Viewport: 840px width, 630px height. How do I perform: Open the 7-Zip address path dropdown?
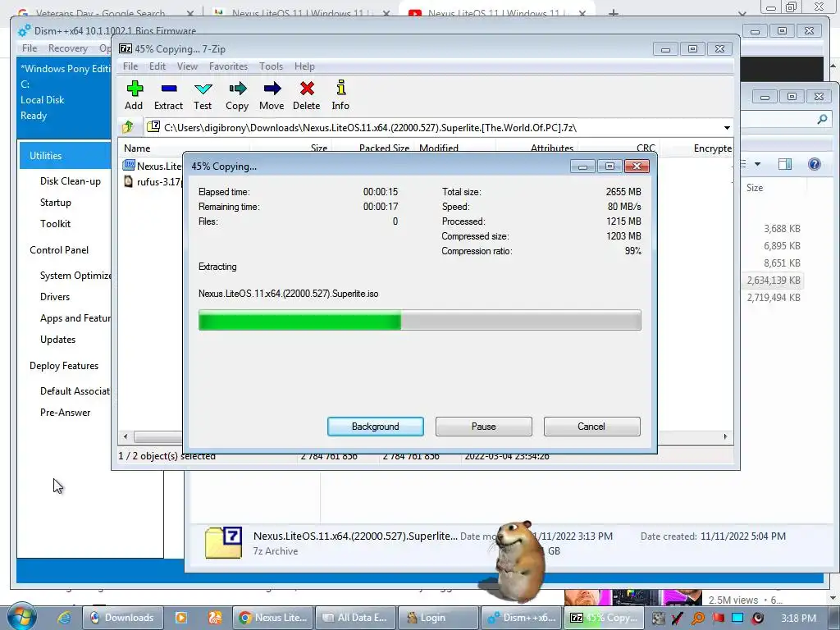[727, 128]
